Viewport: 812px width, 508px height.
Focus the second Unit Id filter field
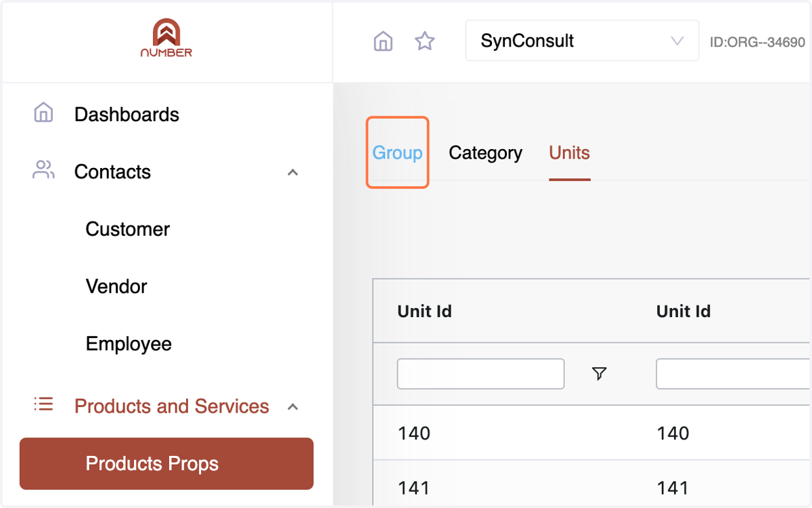733,374
